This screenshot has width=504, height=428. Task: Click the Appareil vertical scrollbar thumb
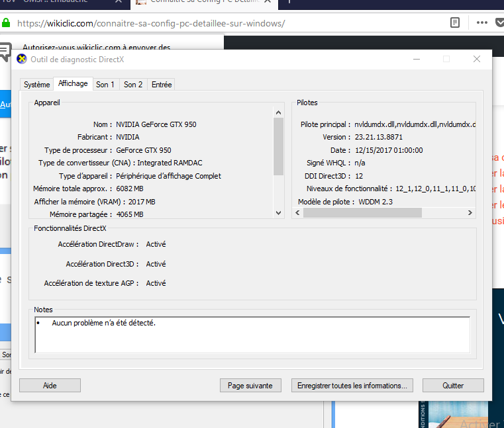coord(278,146)
